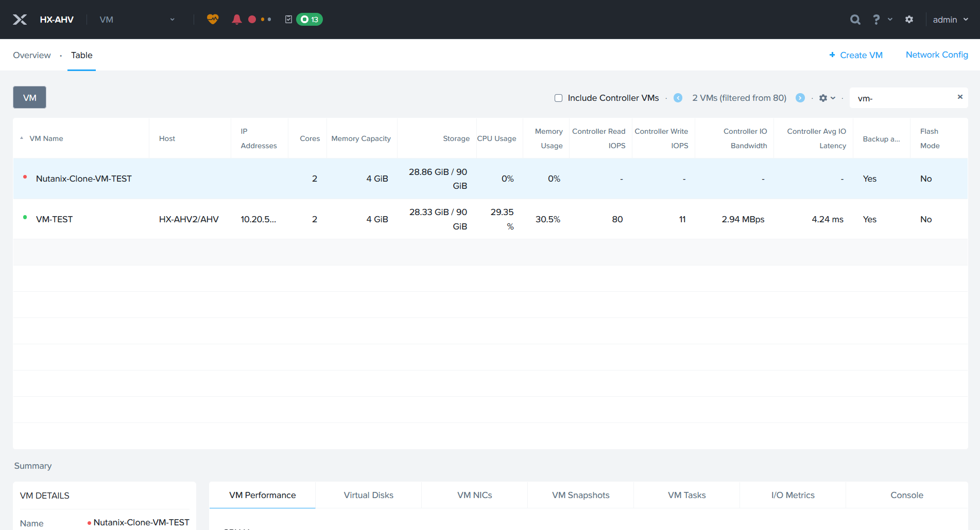Open the tasks clipboard icon
The height and width of the screenshot is (530, 980).
click(x=288, y=20)
